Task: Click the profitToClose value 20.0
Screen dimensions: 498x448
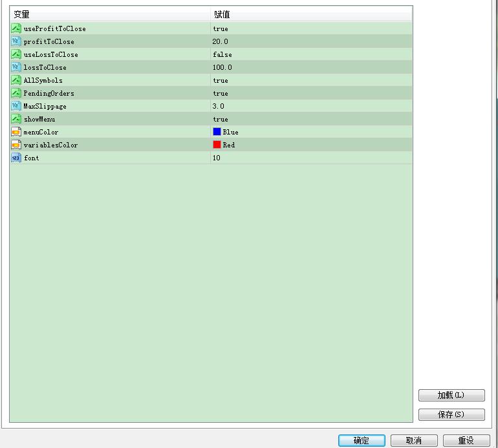Action: 221,41
